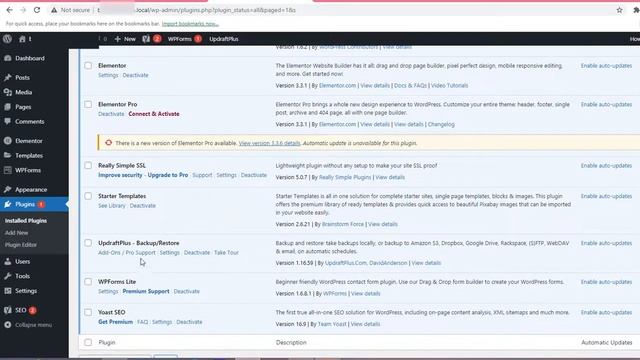Visit site via home icon in admin bar
Image resolution: width=640 pixels, height=360 pixels.
[22, 39]
